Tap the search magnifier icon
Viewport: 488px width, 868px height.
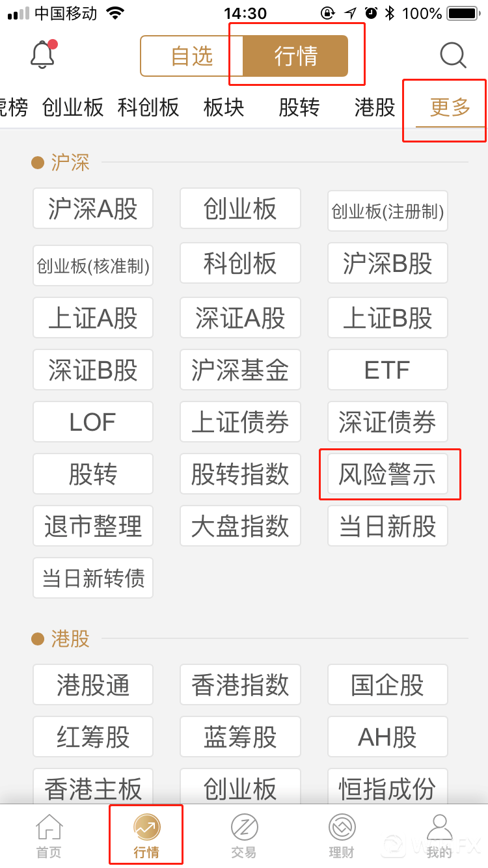tap(453, 55)
